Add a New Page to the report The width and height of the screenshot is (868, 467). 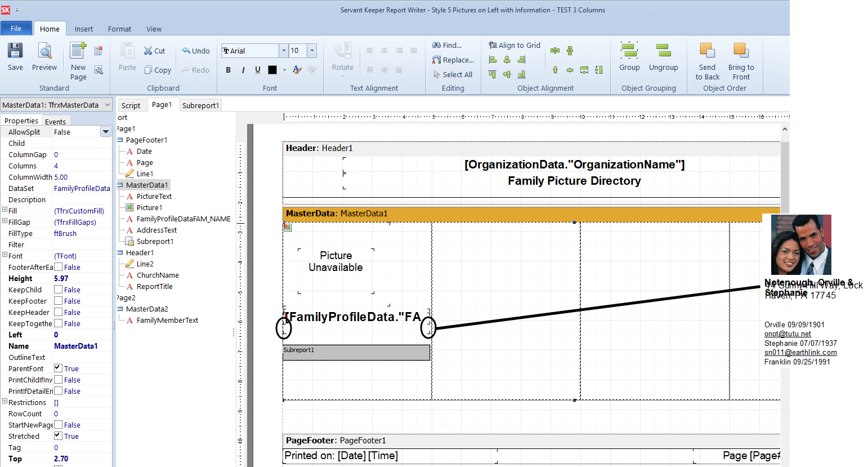point(78,61)
